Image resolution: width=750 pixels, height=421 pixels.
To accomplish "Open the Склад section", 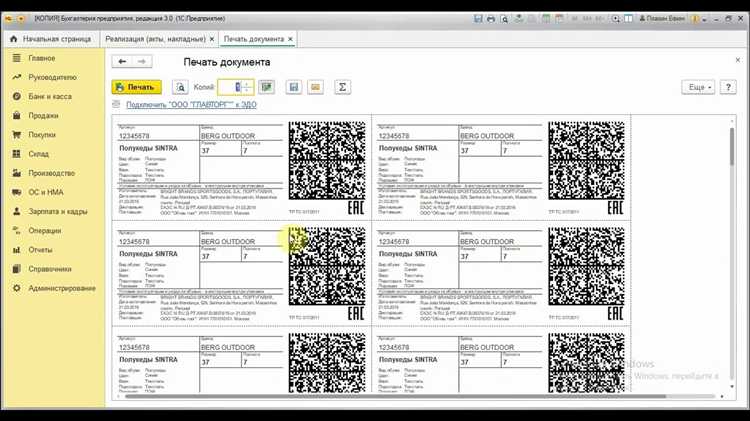I will [38, 154].
